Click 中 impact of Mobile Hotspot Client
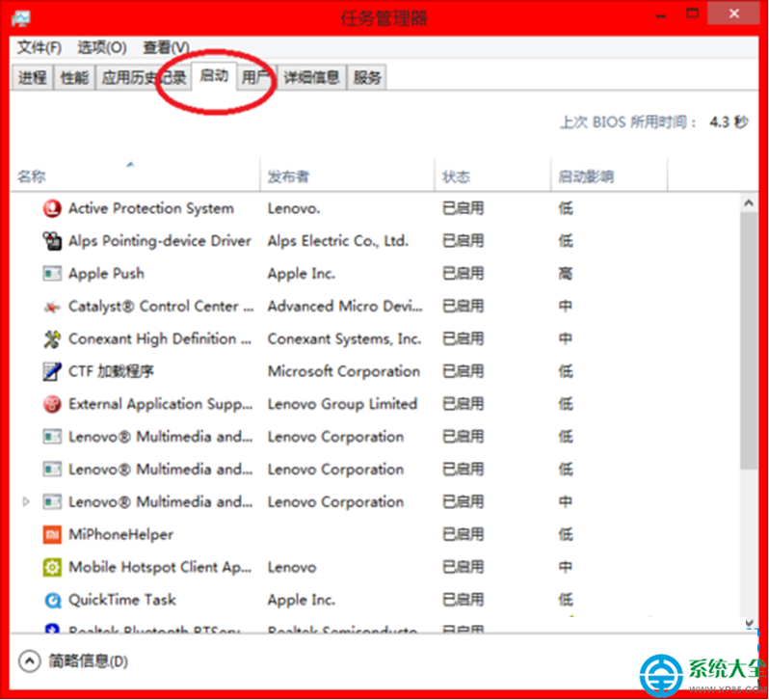Viewport: 769px width, 700px height. tap(566, 567)
